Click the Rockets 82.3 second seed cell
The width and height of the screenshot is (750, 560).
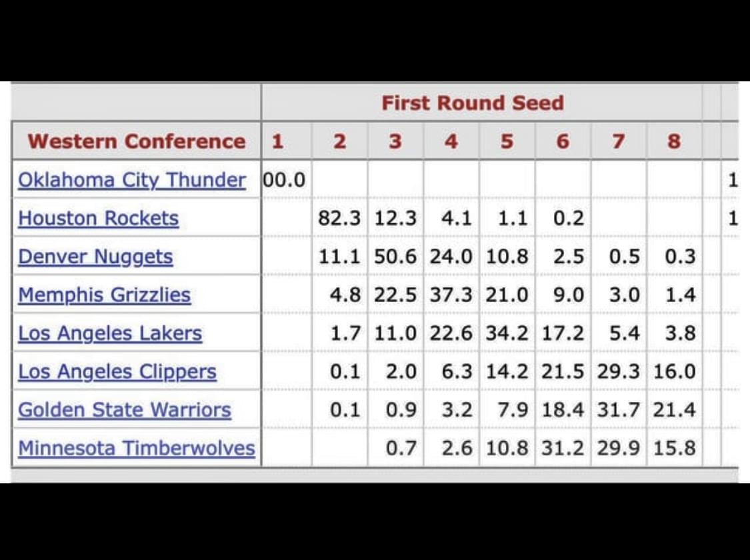[339, 219]
